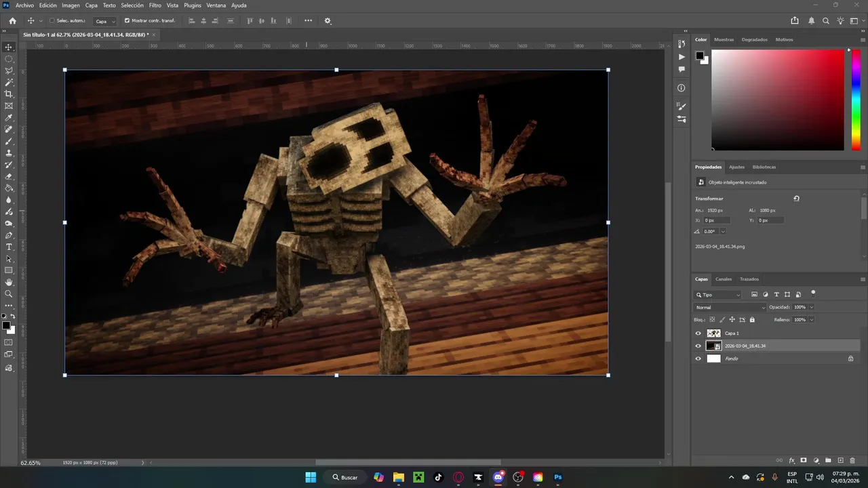Select the Elliptical Marquee tool
This screenshot has height=488, width=868.
[9, 59]
